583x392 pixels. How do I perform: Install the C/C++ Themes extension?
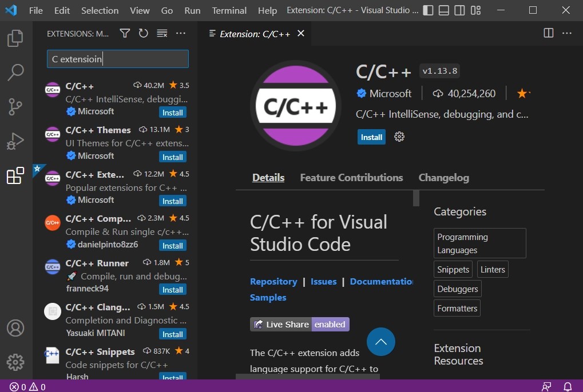[x=173, y=157]
